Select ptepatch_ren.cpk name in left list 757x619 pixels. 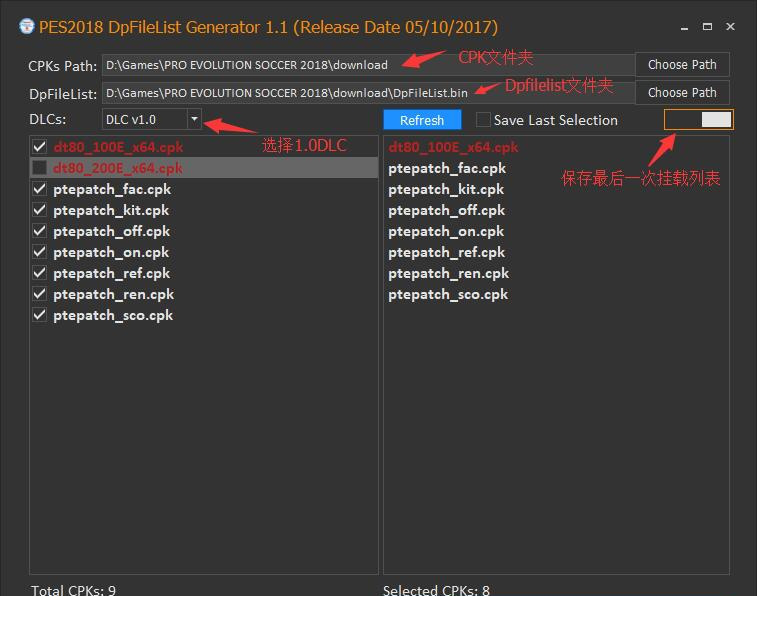pos(113,294)
